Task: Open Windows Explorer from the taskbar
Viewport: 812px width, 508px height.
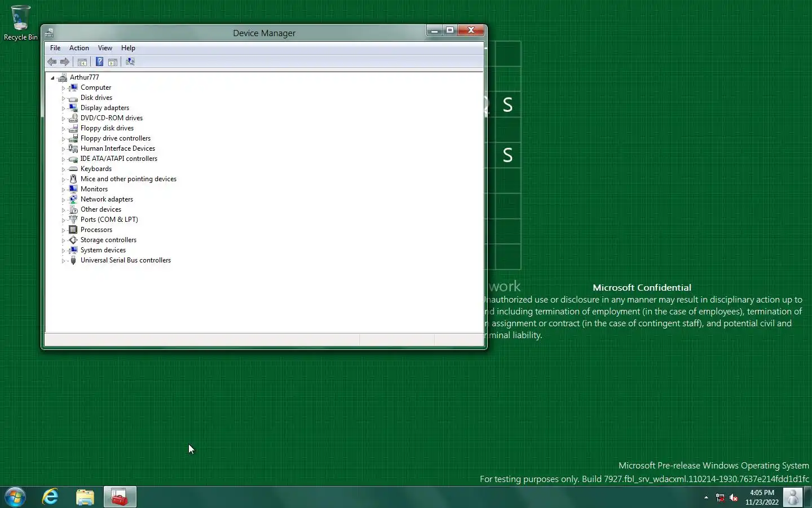Action: (85, 497)
